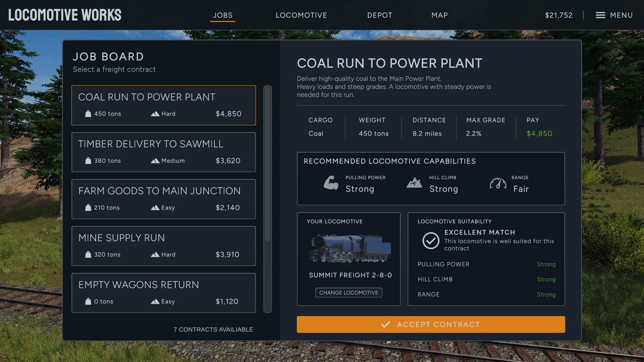Click the Strong rating for Hill Climb suitability
The image size is (644, 362).
coord(546,279)
